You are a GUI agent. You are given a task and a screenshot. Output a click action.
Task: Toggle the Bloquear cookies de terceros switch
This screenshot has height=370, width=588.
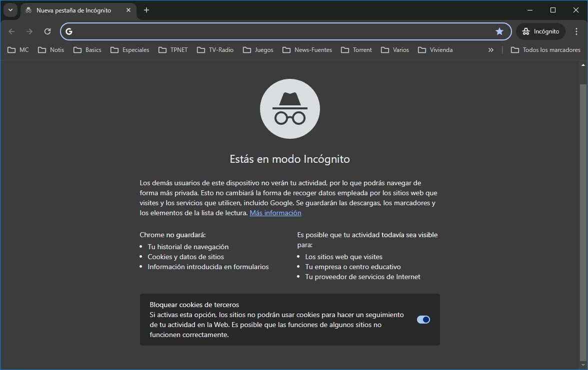click(423, 319)
